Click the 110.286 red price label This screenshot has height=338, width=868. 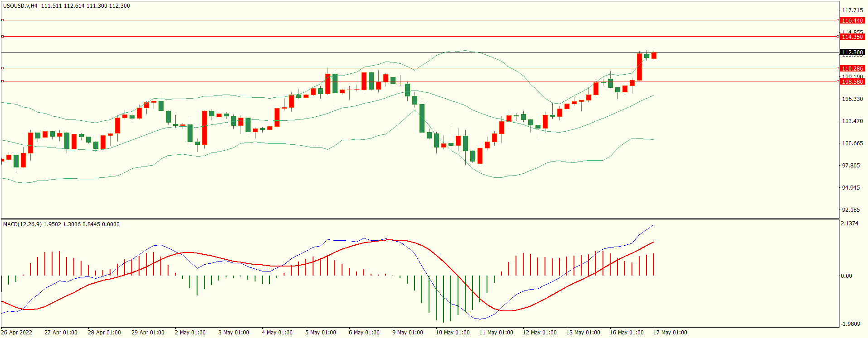coord(852,68)
